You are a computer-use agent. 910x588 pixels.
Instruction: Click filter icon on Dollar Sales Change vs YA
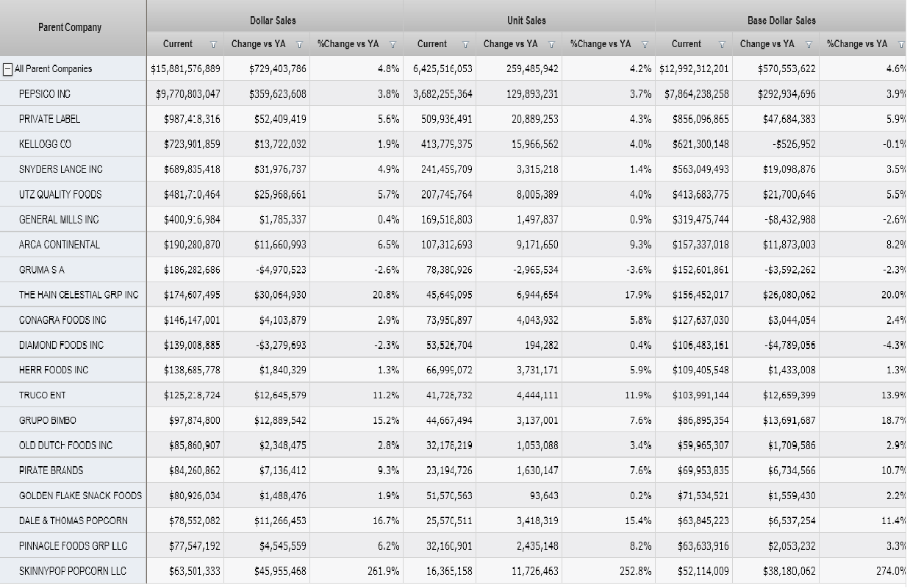300,45
